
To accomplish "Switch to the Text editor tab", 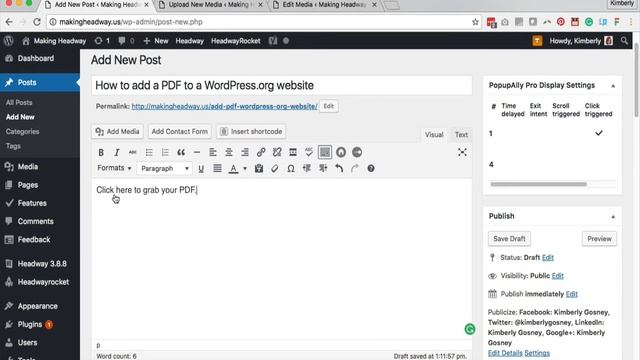I will click(x=461, y=135).
